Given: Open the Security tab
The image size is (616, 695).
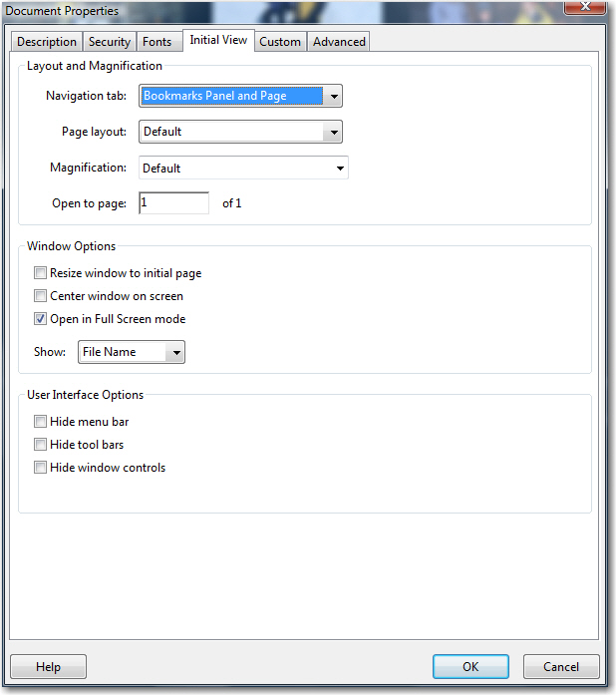Looking at the screenshot, I should 110,42.
